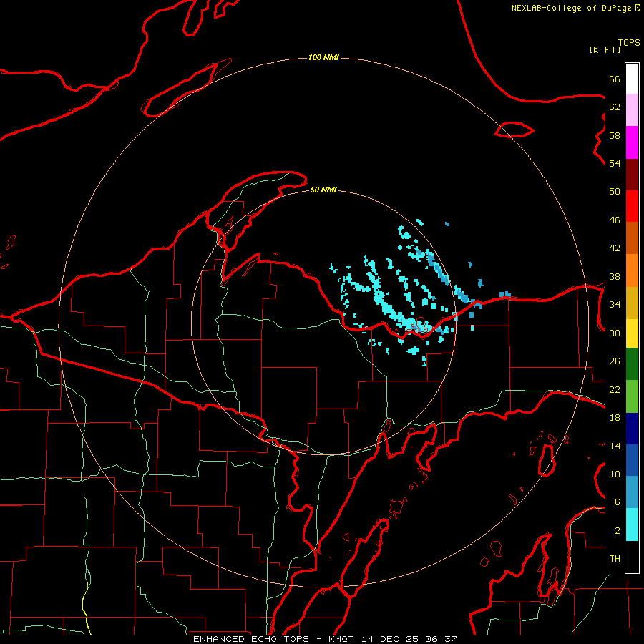Viewport: 644px width, 644px height.
Task: Click the K FT units label
Action: pos(605,49)
